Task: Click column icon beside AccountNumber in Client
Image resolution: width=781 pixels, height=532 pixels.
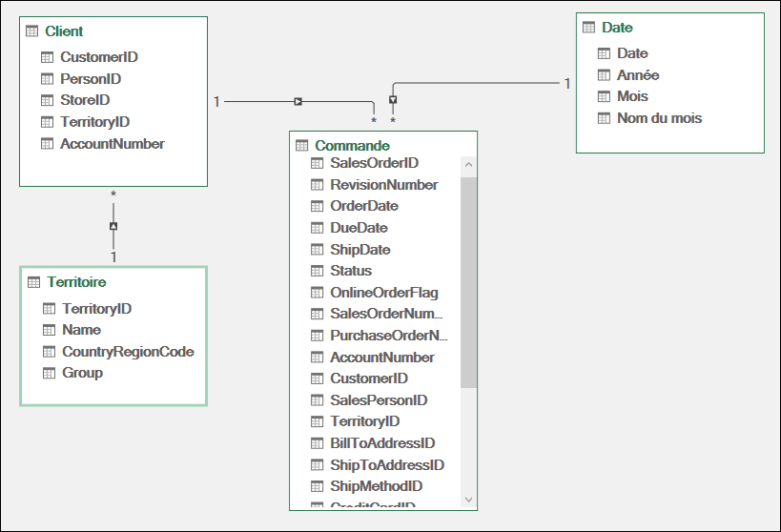Action: pos(47,145)
